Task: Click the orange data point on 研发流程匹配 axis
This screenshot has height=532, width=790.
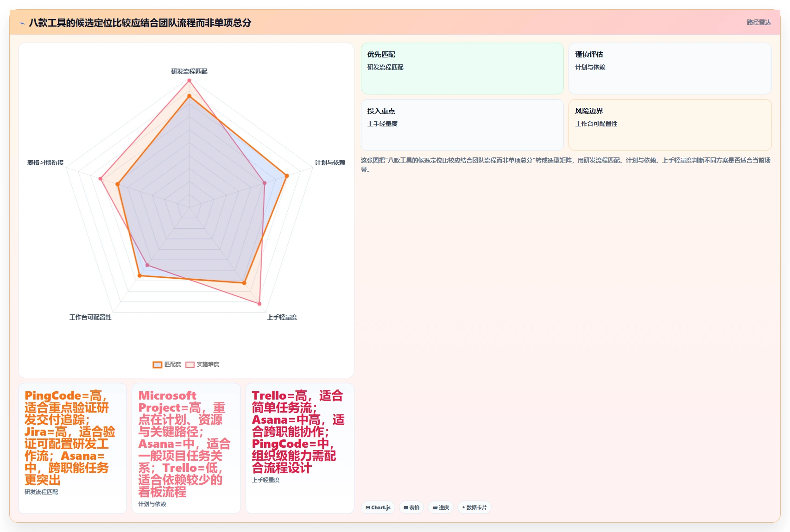Action: point(189,96)
